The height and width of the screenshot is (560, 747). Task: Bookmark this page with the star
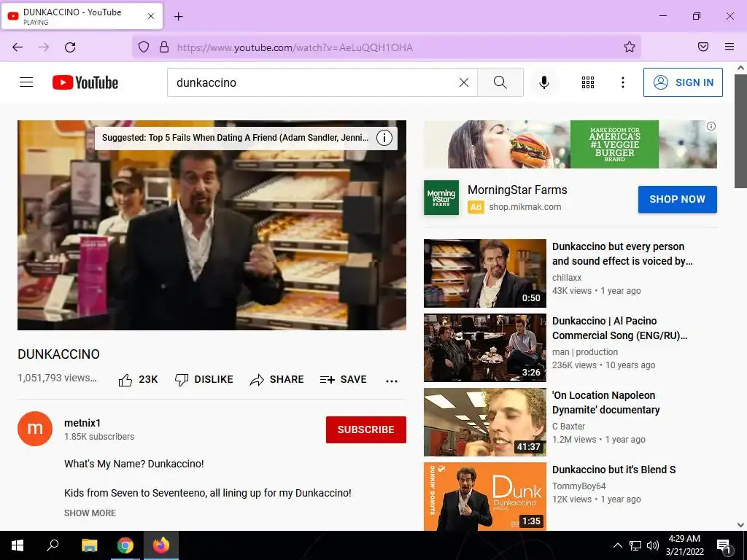coord(630,47)
